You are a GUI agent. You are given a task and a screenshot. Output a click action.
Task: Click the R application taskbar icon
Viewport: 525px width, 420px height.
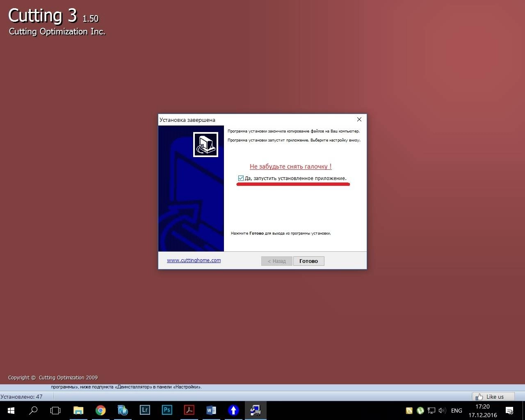[123, 410]
